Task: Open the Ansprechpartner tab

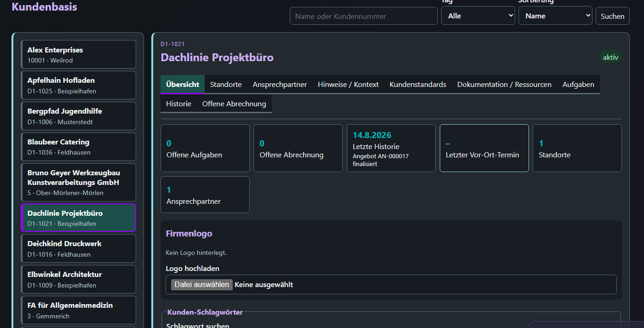Action: point(280,85)
